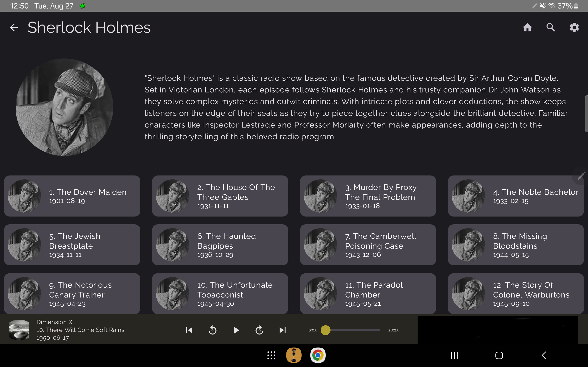Skip forward 30 seconds in the episode
The height and width of the screenshot is (367, 588).
click(x=259, y=330)
